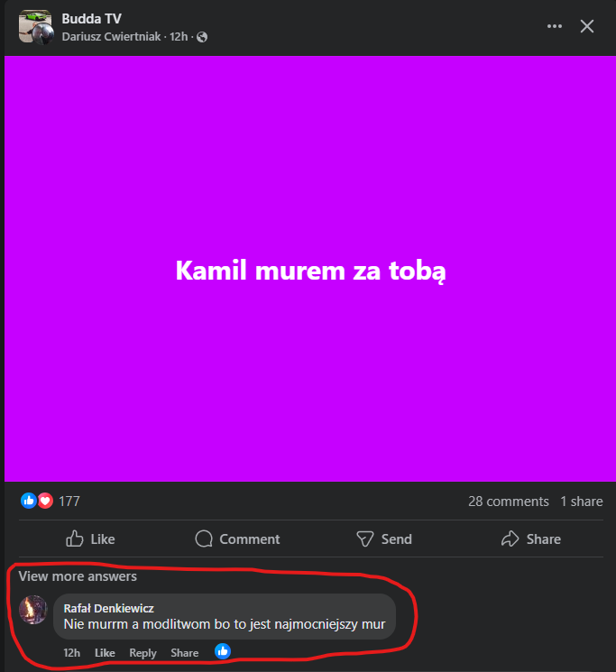Open the post options three-dots menu
Image resolution: width=616 pixels, height=672 pixels.
(555, 26)
